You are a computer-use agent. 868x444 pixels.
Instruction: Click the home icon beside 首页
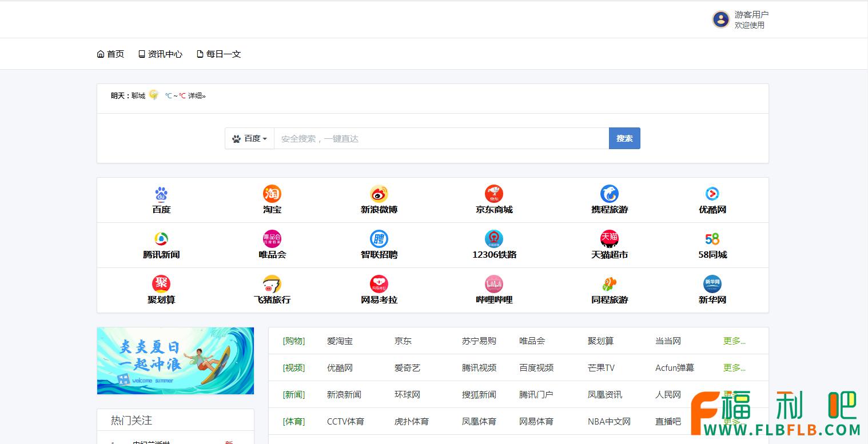pos(101,54)
